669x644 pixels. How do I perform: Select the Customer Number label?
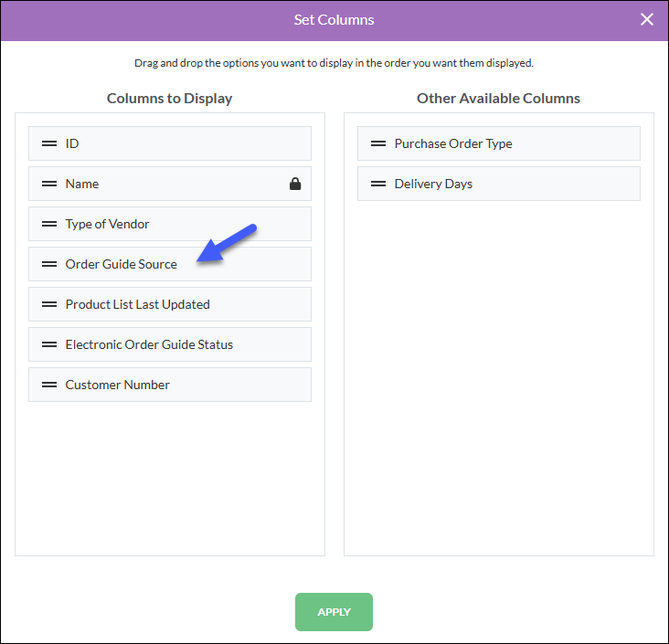pyautogui.click(x=117, y=385)
